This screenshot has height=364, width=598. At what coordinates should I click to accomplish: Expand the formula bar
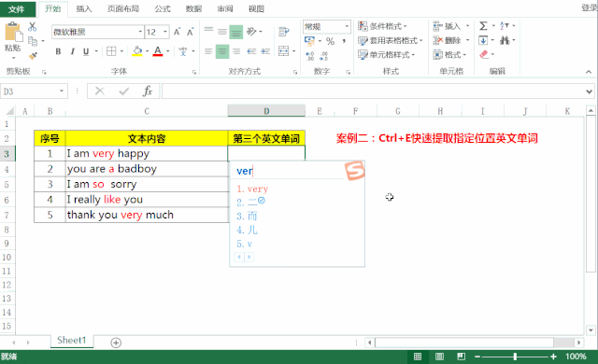(x=590, y=91)
